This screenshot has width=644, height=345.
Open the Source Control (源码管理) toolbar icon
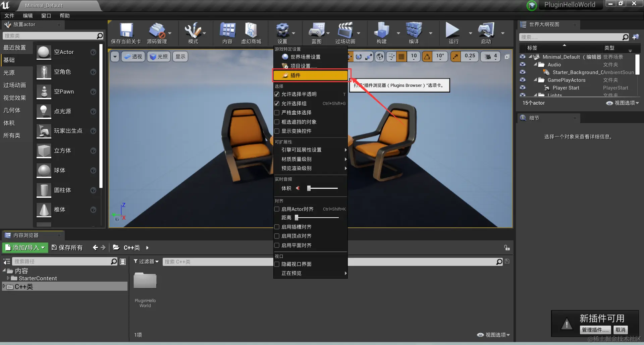pos(157,30)
